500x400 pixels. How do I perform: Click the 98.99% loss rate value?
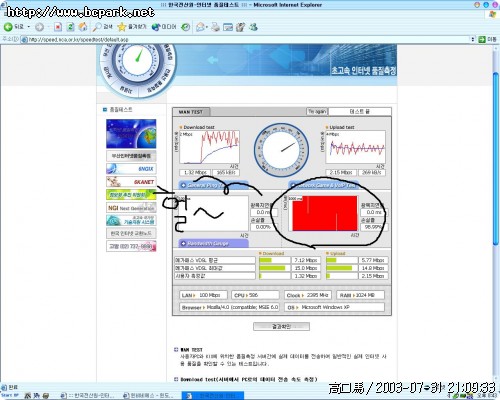click(373, 227)
